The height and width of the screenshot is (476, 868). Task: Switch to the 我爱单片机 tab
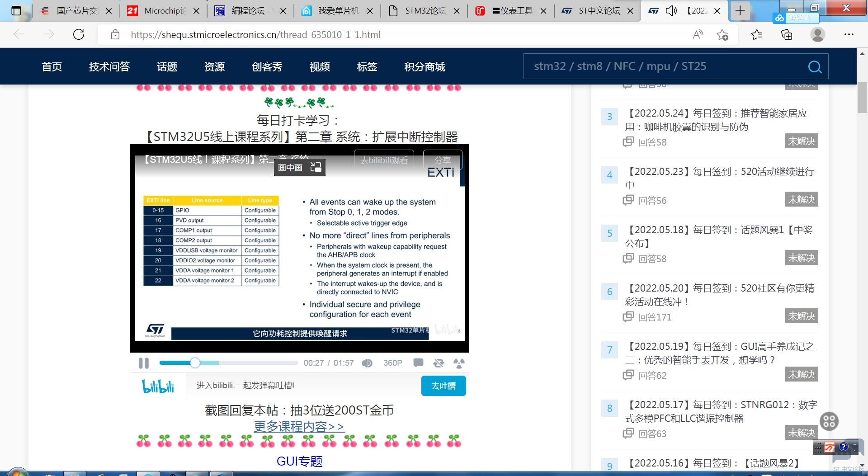337,11
